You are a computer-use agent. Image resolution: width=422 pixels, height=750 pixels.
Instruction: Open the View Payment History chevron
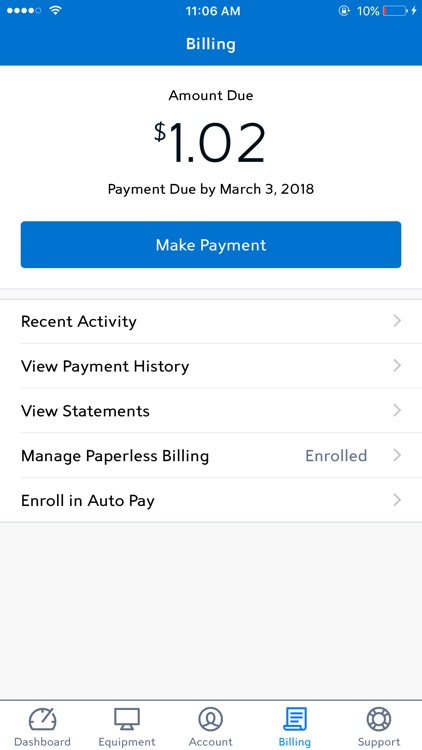pos(397,366)
